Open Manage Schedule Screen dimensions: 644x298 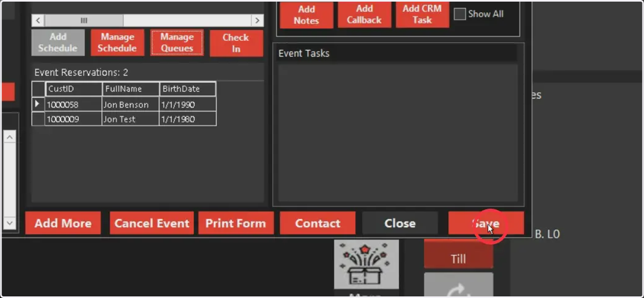(117, 42)
